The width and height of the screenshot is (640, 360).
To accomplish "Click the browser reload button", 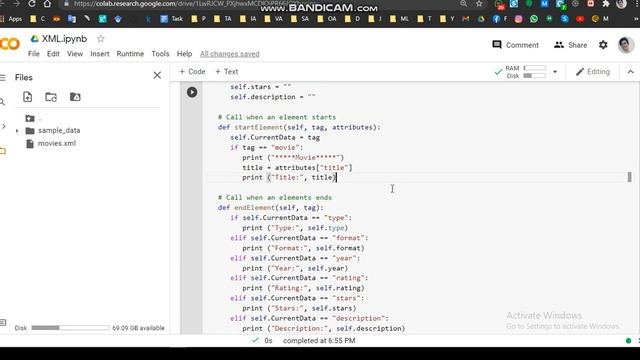I will pyautogui.click(x=32, y=4).
